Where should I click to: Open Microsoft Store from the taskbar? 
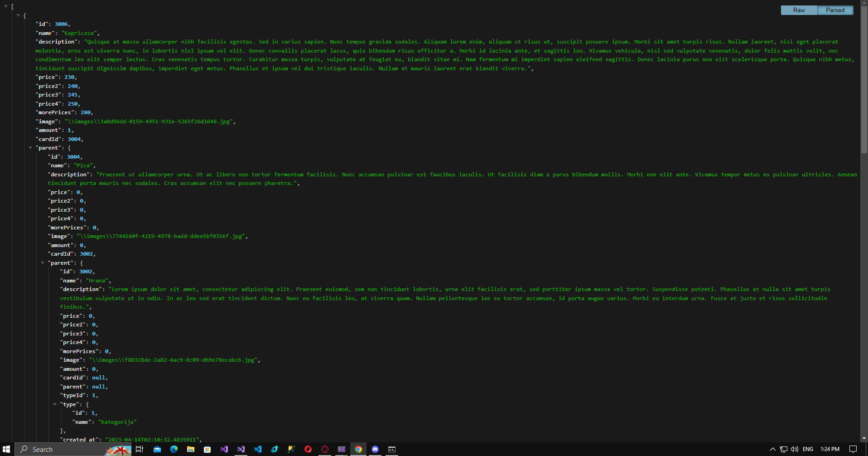pyautogui.click(x=207, y=449)
